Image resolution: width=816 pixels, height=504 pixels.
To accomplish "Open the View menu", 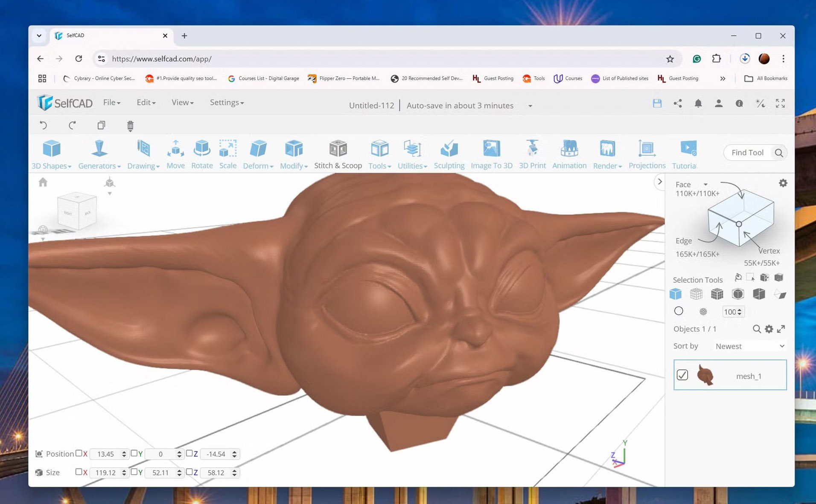I will point(182,102).
